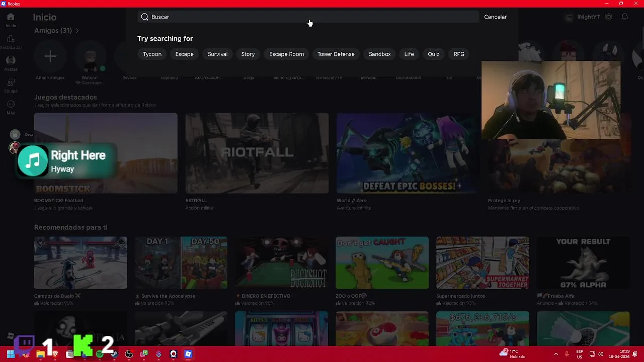The width and height of the screenshot is (644, 362).
Task: Launch Brave browser from the taskbar
Action: point(55,354)
